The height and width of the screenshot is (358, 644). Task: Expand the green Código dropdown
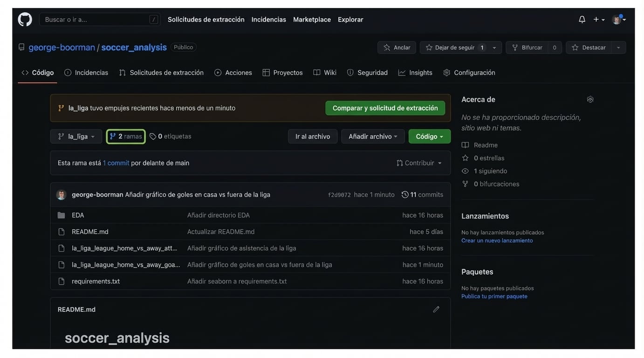[429, 137]
